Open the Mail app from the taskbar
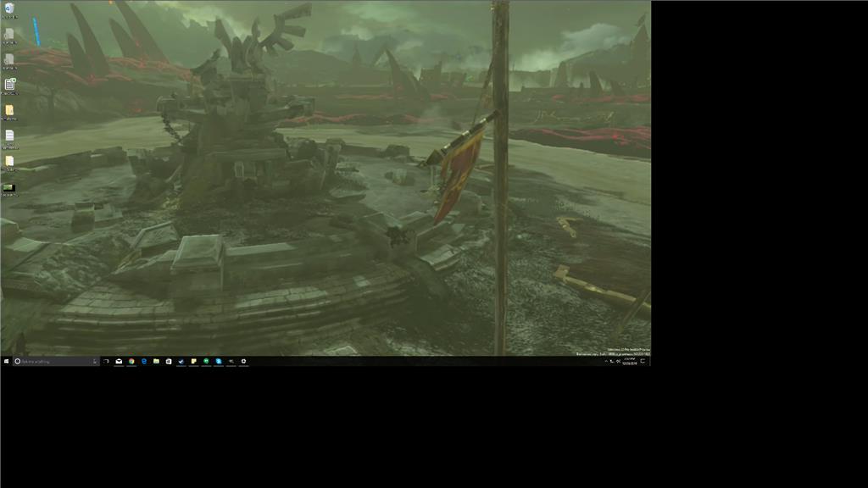This screenshot has height=488, width=868. point(119,361)
